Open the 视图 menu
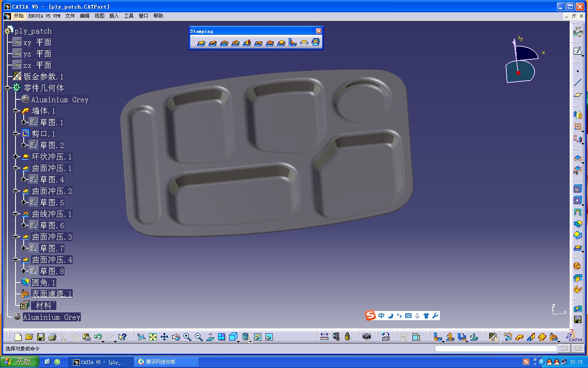Viewport: 588px width, 368px height. click(99, 16)
